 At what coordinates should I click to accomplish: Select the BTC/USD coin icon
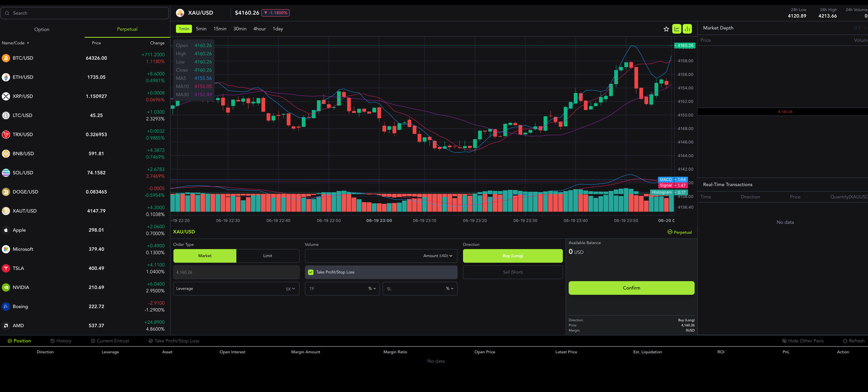tap(6, 58)
